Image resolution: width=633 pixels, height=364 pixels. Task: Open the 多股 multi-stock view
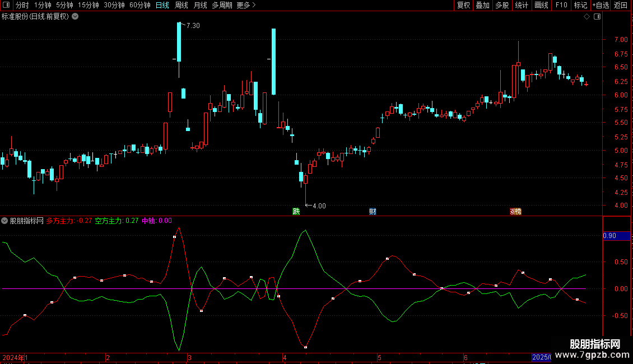[502, 5]
